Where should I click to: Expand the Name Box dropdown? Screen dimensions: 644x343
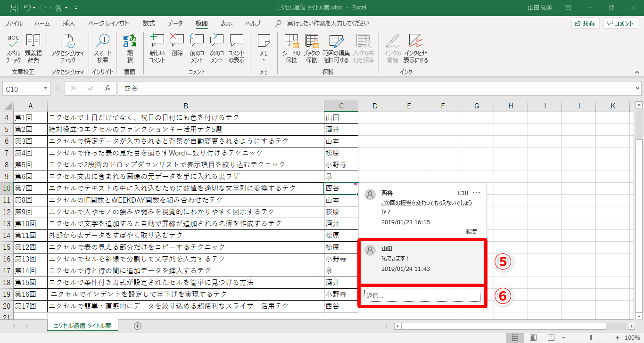(45, 89)
